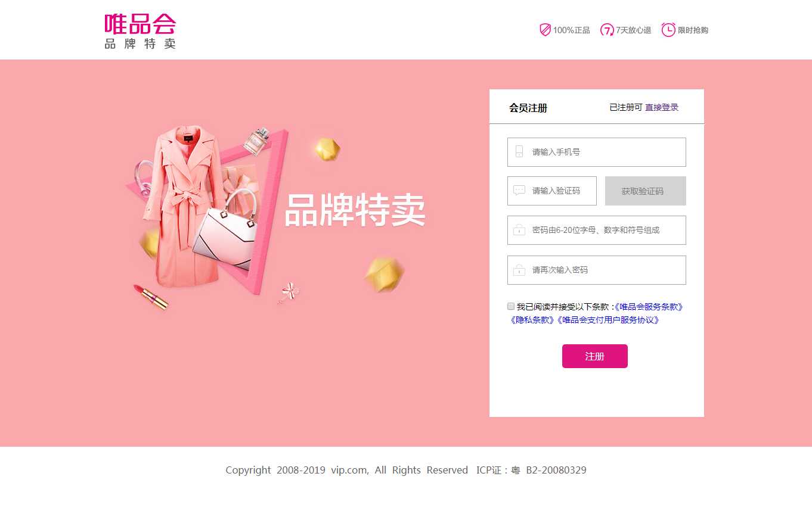This screenshot has height=520, width=812.
Task: Focus the 请输入验证码 input field
Action: point(552,191)
